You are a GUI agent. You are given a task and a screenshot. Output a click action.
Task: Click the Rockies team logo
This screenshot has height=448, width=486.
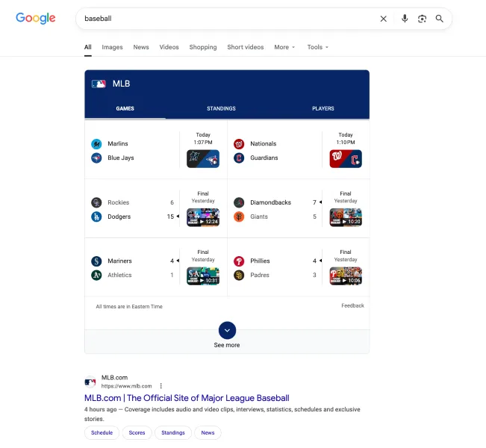pyautogui.click(x=96, y=202)
